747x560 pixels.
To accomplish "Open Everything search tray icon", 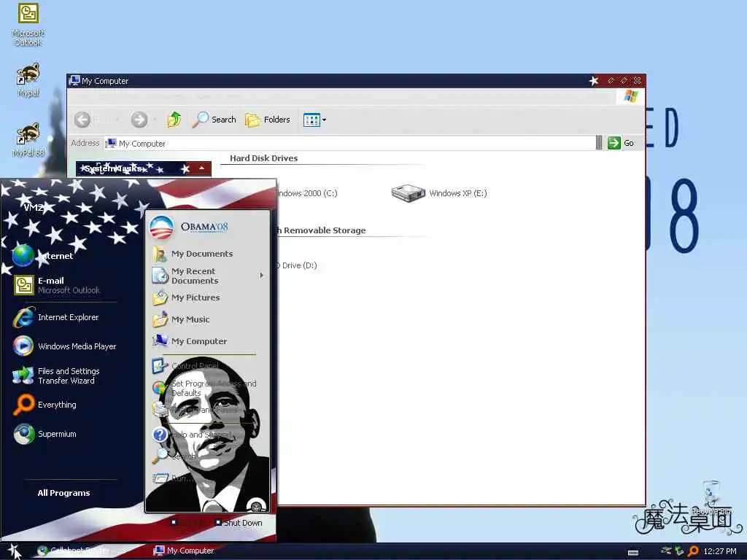I will (x=693, y=551).
